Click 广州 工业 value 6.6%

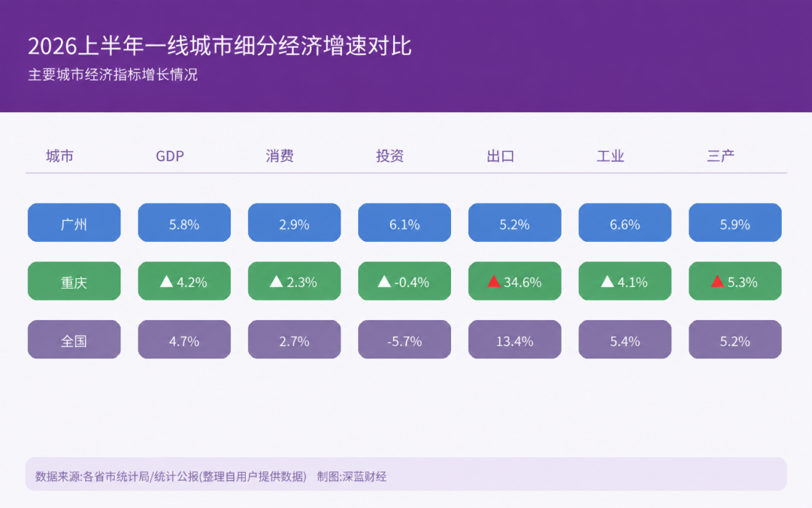[x=625, y=222]
